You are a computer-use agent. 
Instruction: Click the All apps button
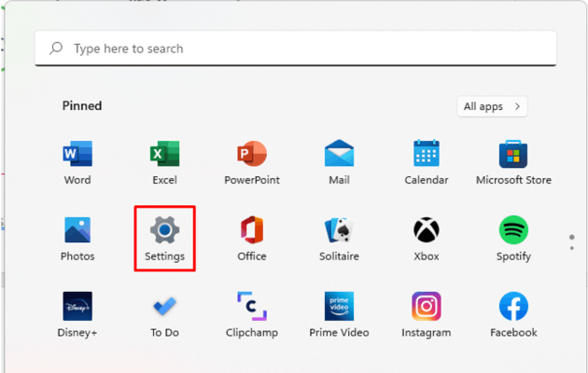click(492, 106)
